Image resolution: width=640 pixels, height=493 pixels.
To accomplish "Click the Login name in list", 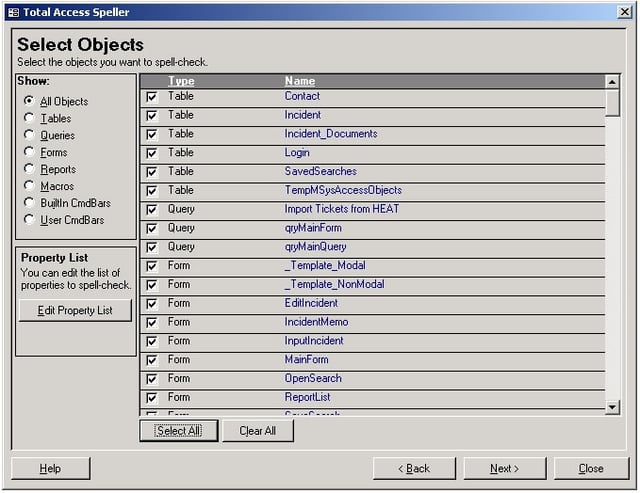I will pos(297,153).
